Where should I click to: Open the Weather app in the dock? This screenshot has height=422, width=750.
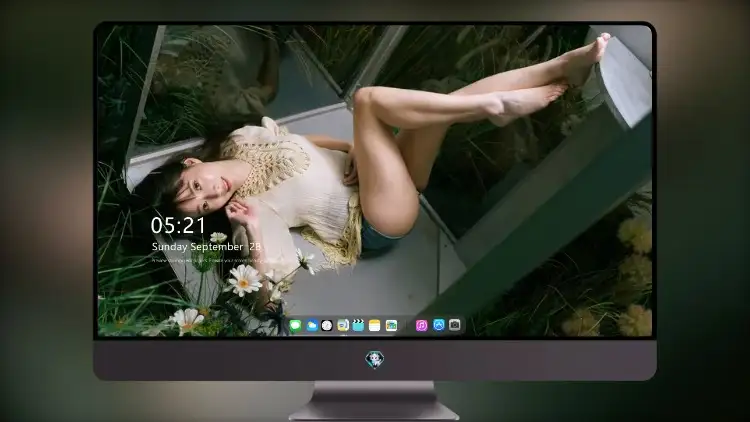pyautogui.click(x=312, y=326)
